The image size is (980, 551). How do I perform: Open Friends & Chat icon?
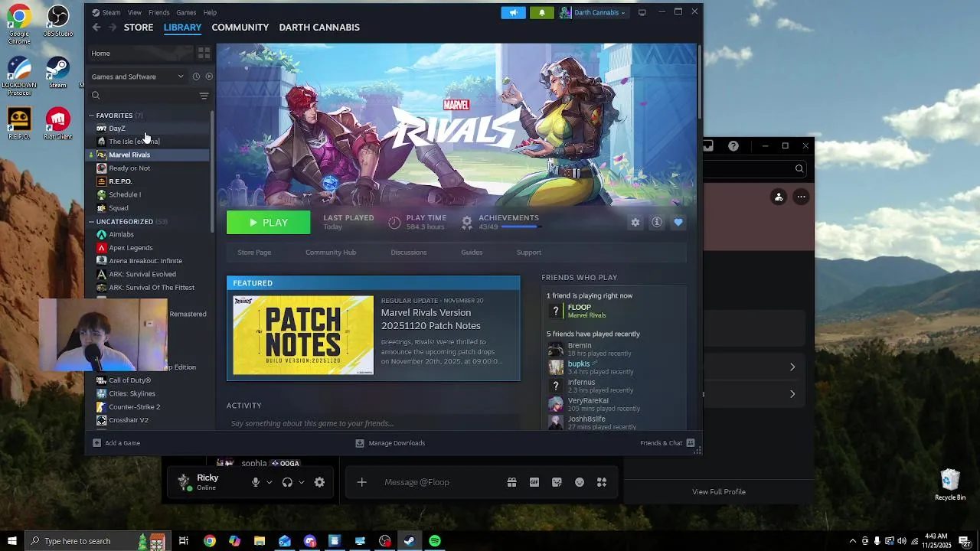tap(691, 443)
